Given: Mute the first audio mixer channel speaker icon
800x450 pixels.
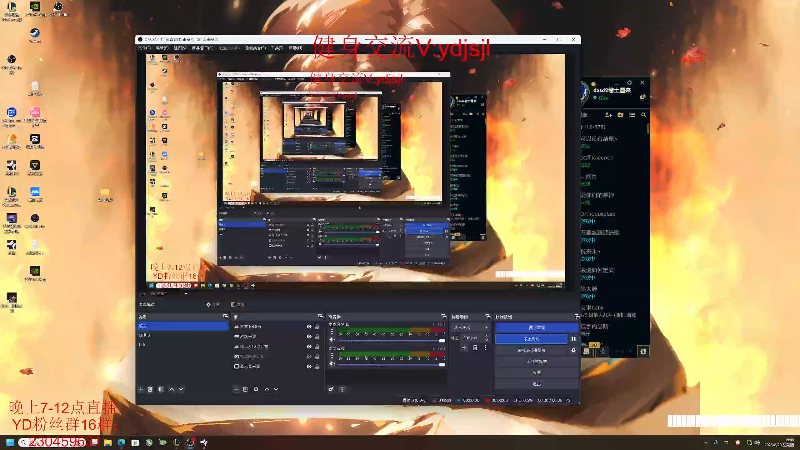Looking at the screenshot, I should click(x=332, y=340).
